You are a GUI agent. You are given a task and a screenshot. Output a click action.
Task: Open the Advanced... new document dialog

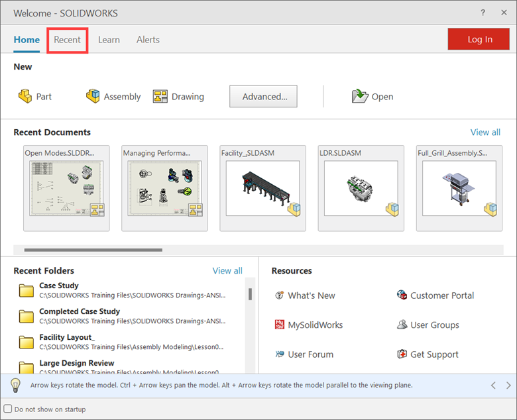coord(263,97)
